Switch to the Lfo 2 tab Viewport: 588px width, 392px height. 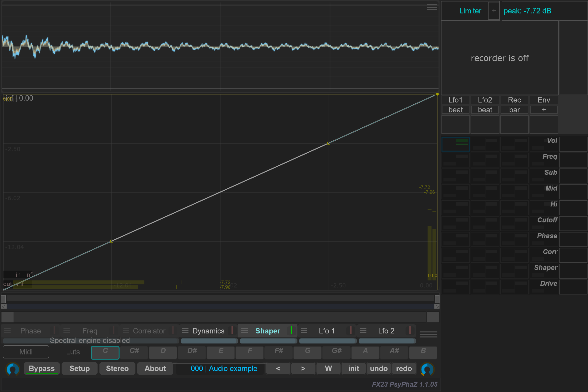click(386, 331)
